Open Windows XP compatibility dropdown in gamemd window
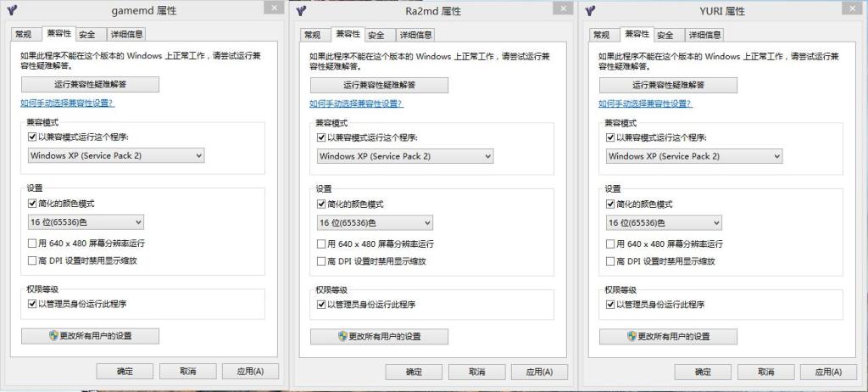This screenshot has height=392, width=868. 115,155
